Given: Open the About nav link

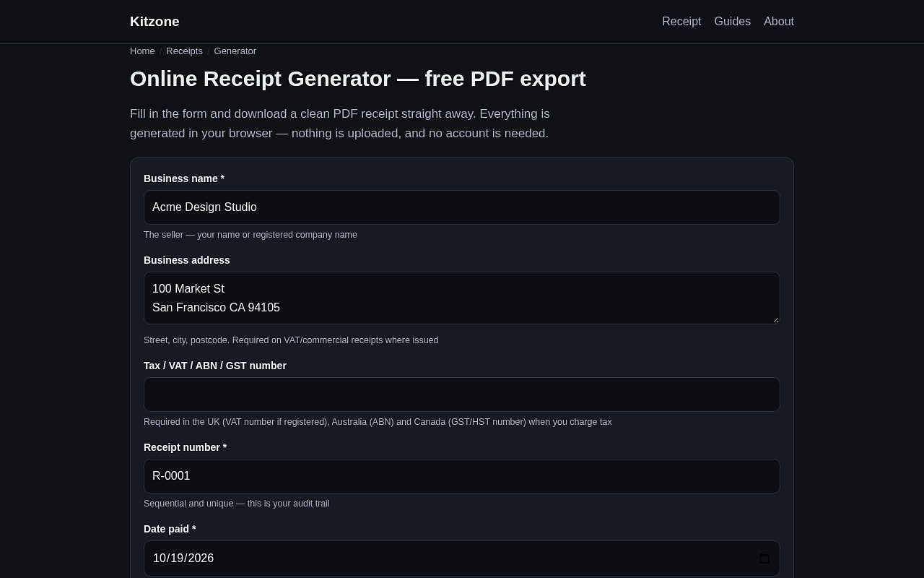Looking at the screenshot, I should [779, 22].
